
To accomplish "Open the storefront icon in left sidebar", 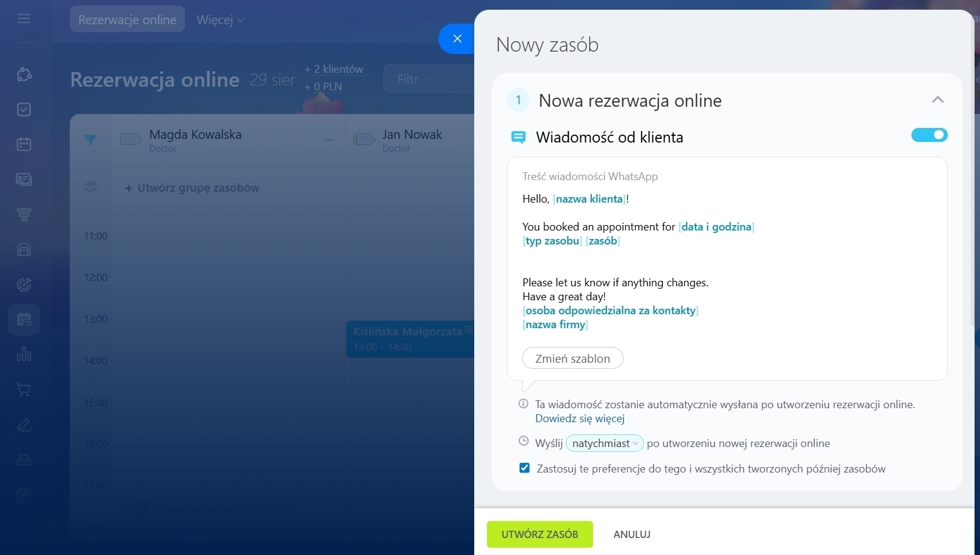I will pyautogui.click(x=24, y=249).
